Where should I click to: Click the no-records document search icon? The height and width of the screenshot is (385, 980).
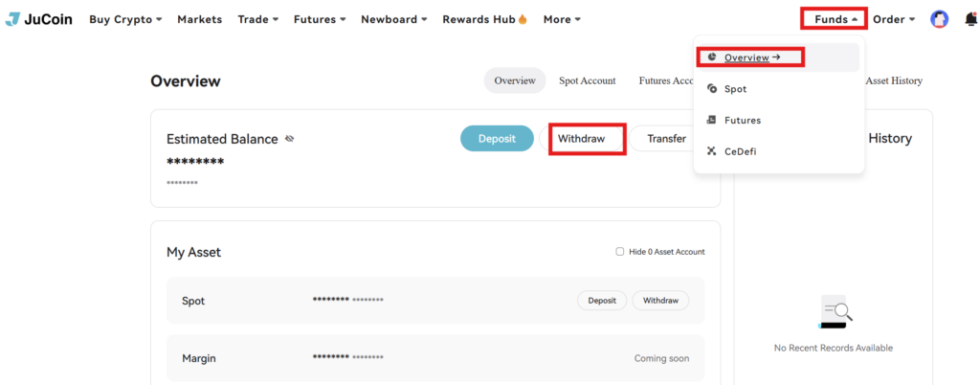[835, 312]
